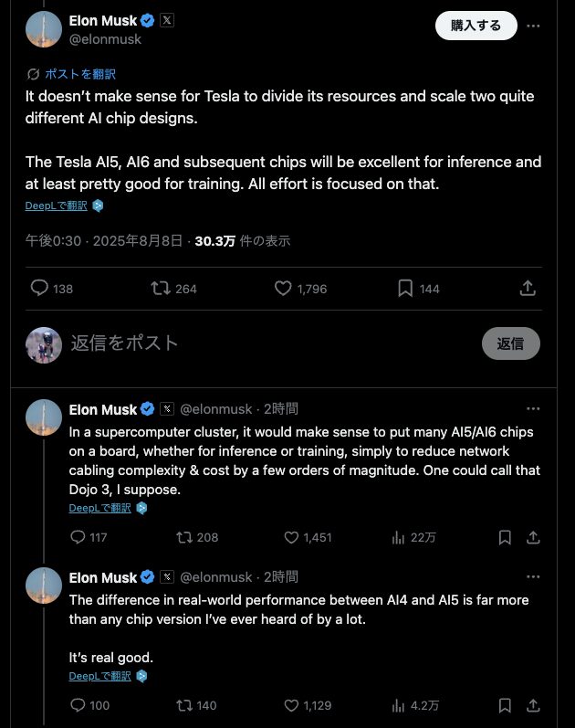Share the AI4 vs AI5 reply
575x728 pixels.
click(x=534, y=705)
